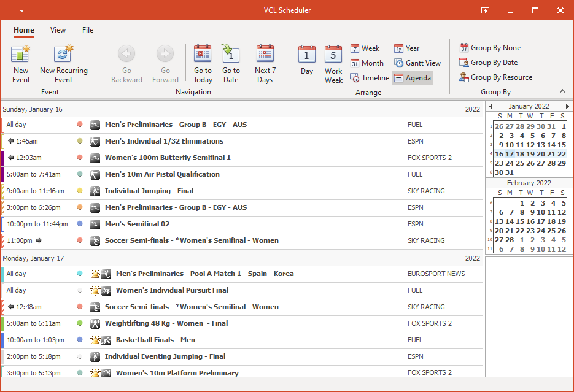Go back to December in date navigator
Image resolution: width=574 pixels, height=392 pixels.
tap(491, 106)
